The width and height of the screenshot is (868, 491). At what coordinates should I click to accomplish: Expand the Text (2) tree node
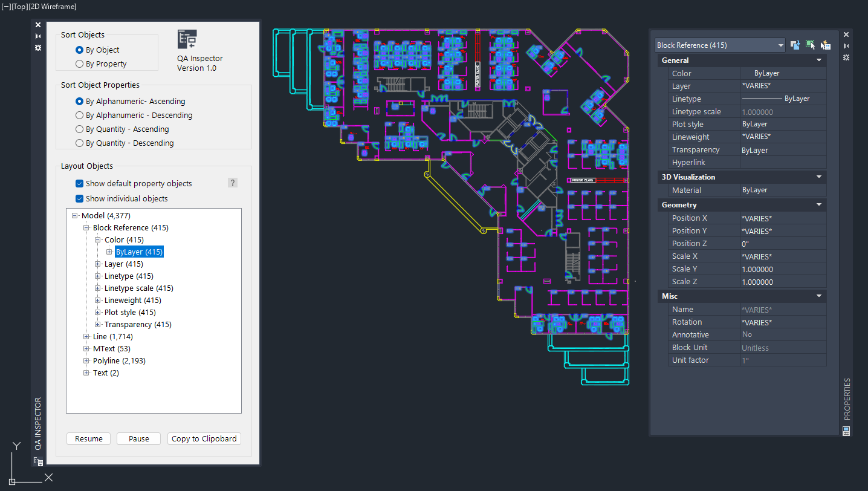pos(86,373)
